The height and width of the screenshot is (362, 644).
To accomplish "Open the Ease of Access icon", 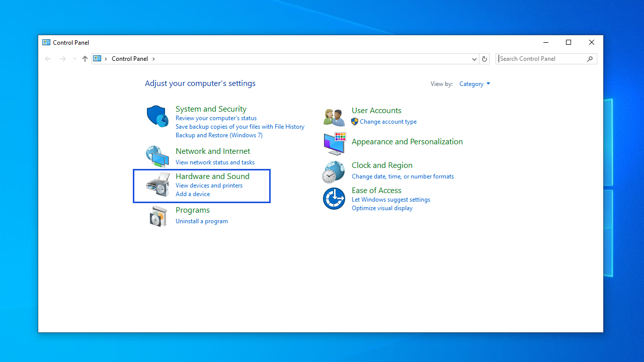I will pyautogui.click(x=334, y=198).
